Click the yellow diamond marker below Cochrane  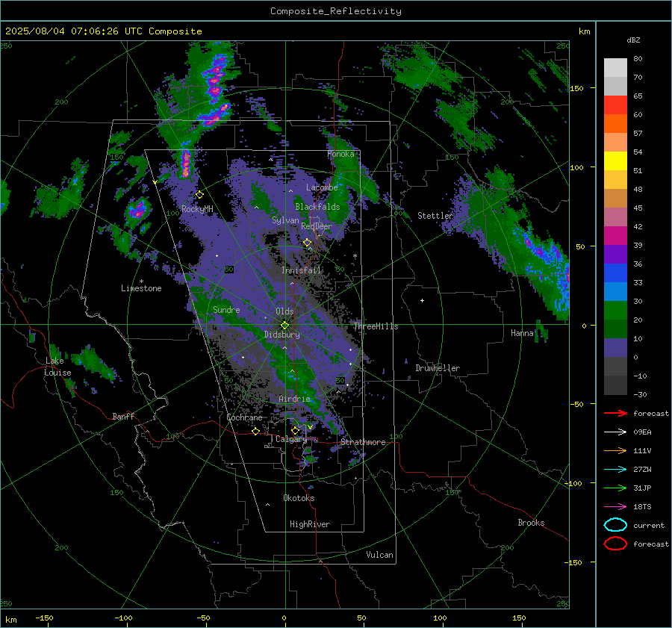pyautogui.click(x=255, y=432)
